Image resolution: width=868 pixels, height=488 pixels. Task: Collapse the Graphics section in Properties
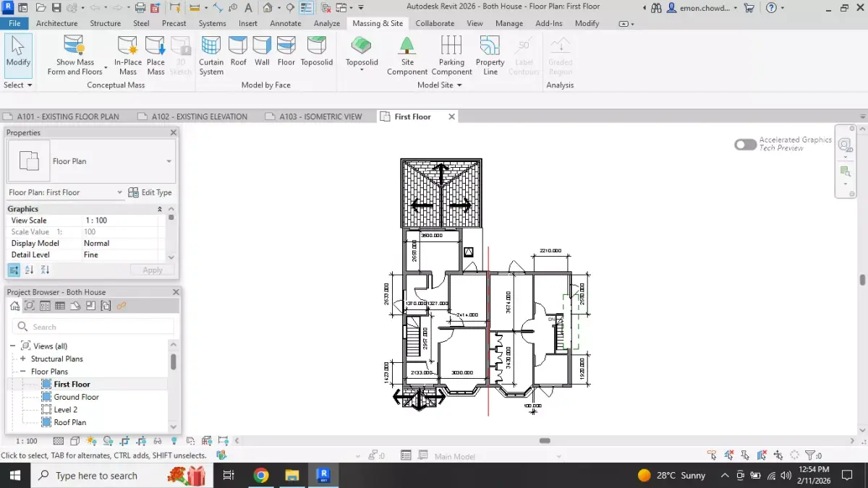pyautogui.click(x=160, y=209)
